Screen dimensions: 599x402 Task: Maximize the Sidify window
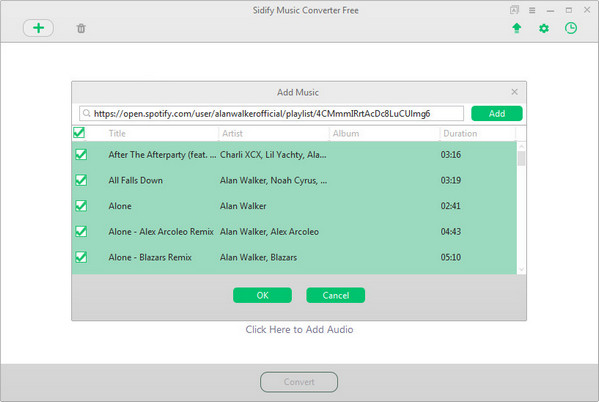click(569, 10)
